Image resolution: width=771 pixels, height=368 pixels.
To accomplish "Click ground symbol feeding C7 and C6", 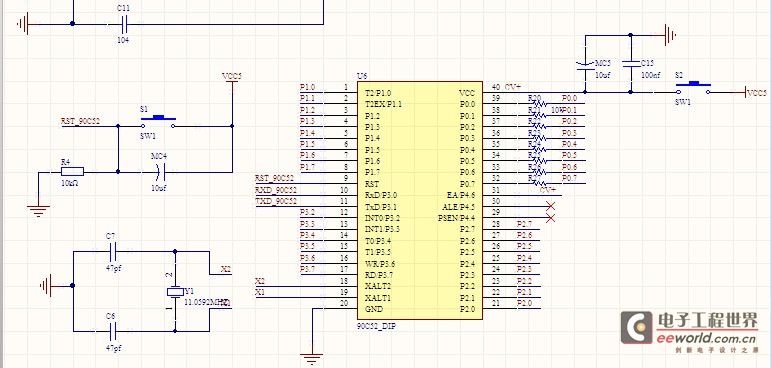I will pos(45,285).
